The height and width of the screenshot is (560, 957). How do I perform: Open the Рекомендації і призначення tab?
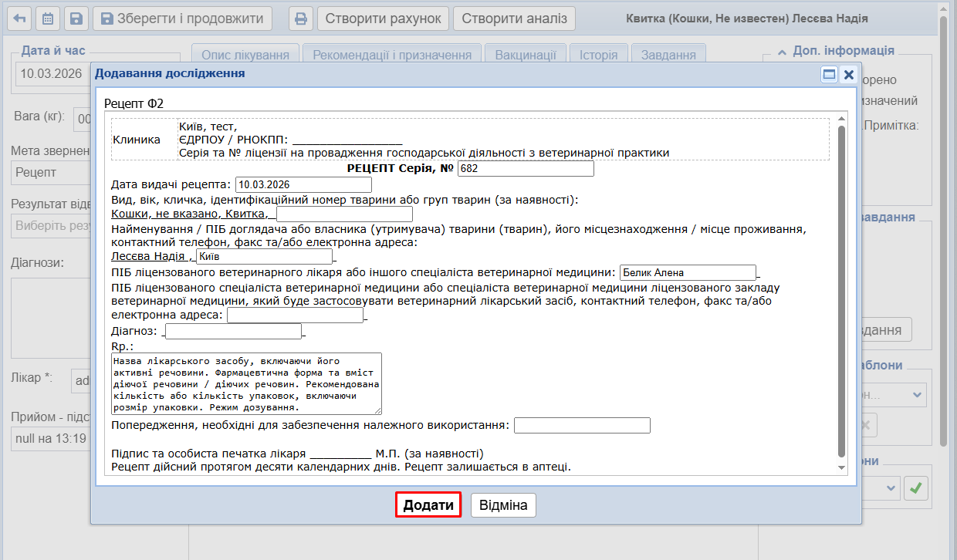[392, 55]
